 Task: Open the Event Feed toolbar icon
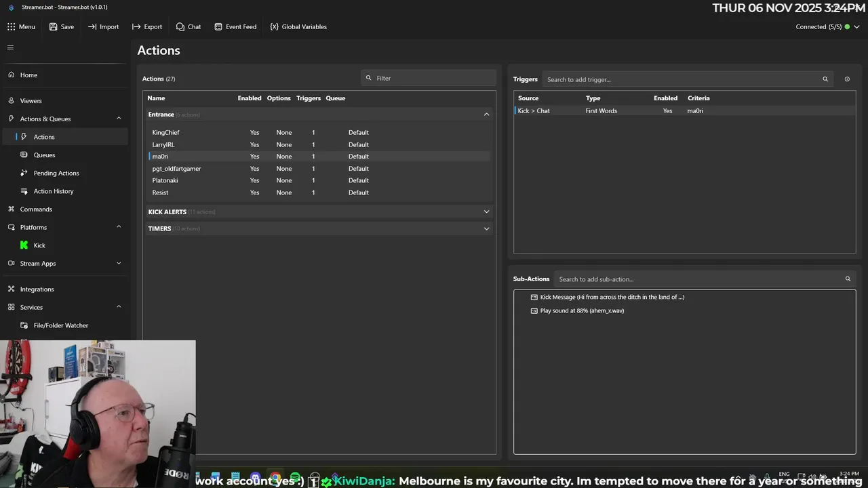pos(218,26)
